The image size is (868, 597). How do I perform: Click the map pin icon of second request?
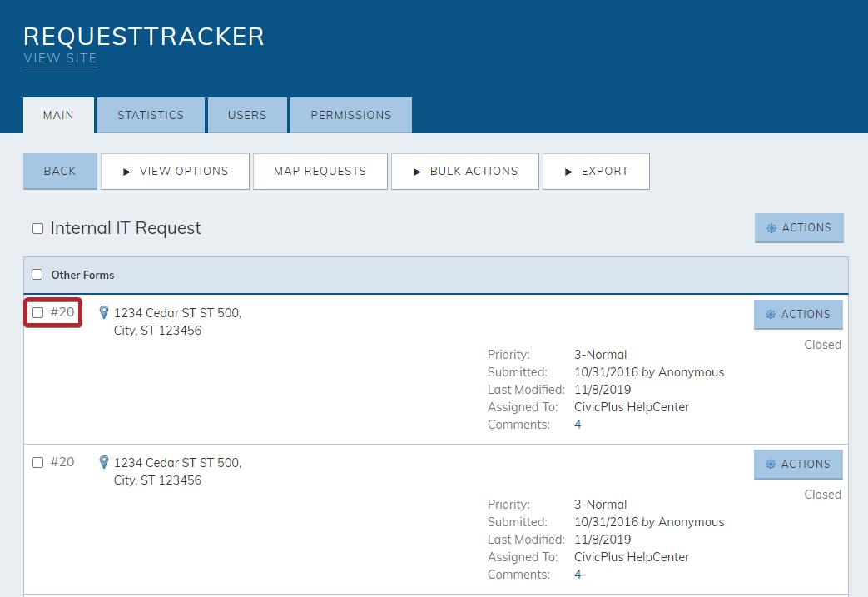[103, 462]
